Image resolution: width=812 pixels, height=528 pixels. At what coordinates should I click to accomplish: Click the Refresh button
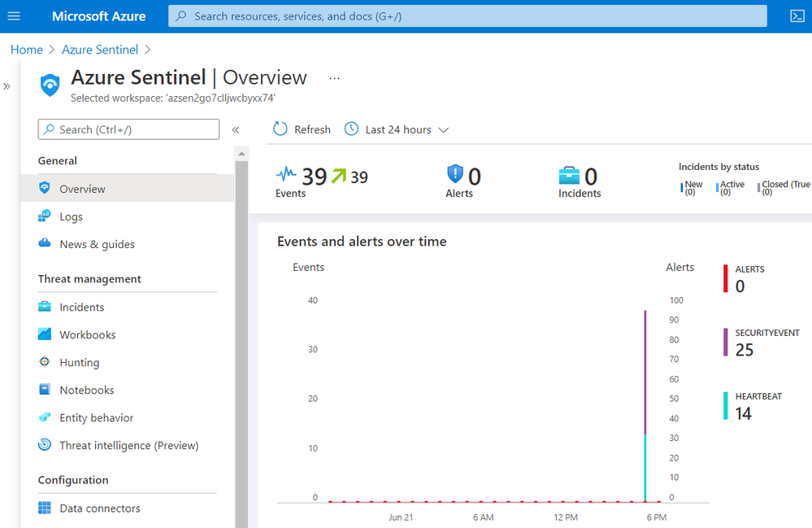[302, 129]
